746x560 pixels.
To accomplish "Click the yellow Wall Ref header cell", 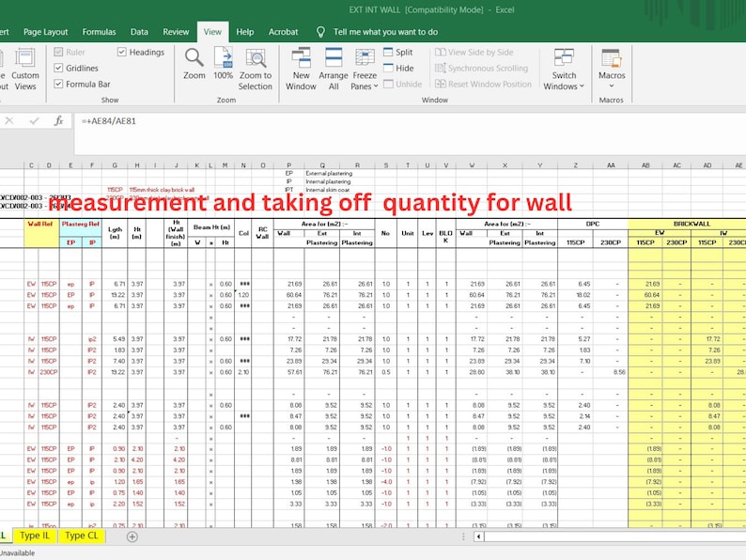I will pyautogui.click(x=41, y=233).
